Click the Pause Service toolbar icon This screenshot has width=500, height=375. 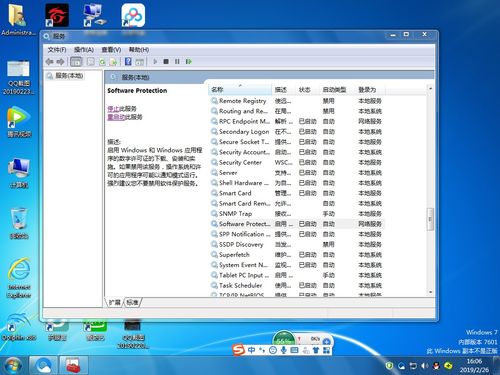tap(177, 62)
